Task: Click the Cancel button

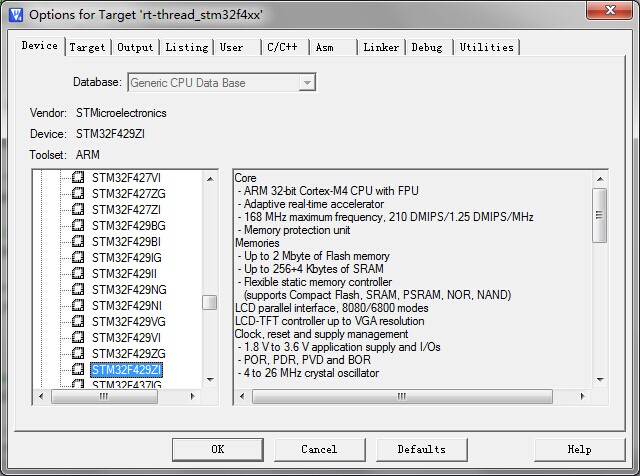Action: (319, 449)
